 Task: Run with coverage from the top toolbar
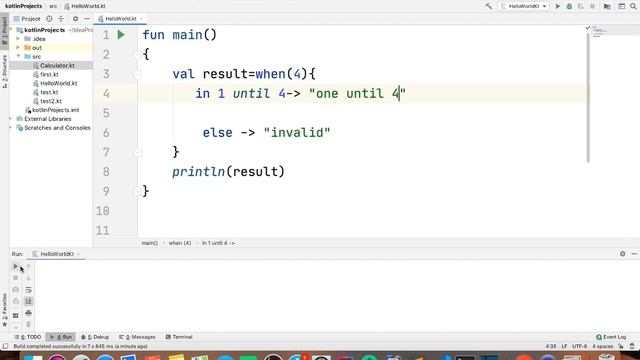580,6
